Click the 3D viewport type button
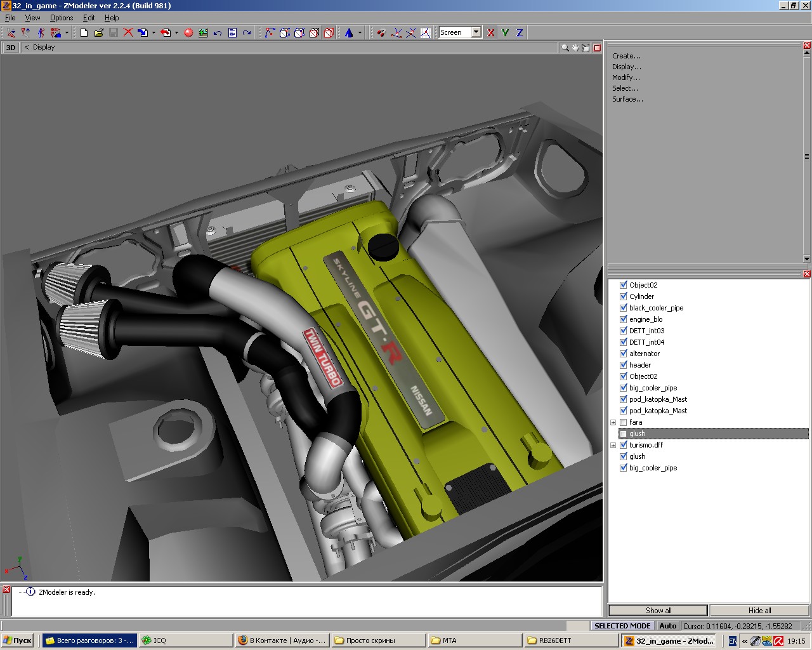 point(11,48)
